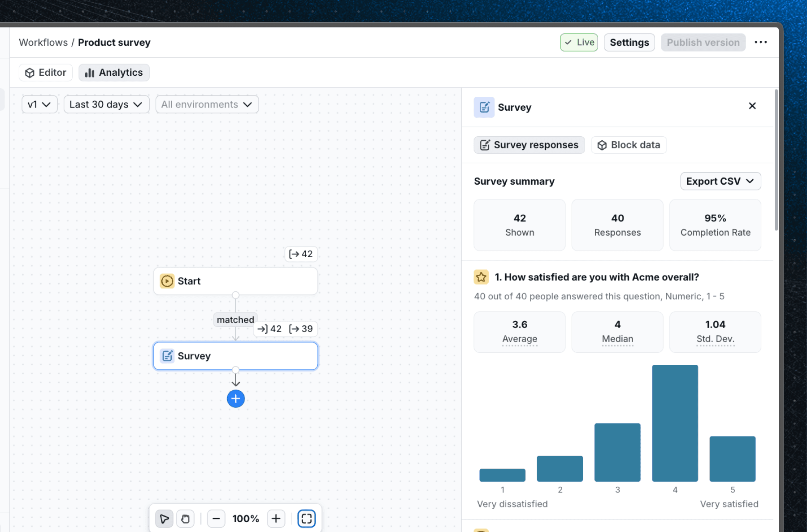Switch to the Editor tab
807x532 pixels.
tap(45, 72)
